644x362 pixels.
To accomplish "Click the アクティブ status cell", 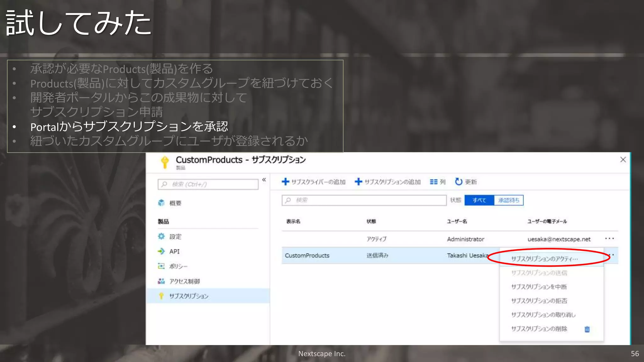I will tap(376, 239).
